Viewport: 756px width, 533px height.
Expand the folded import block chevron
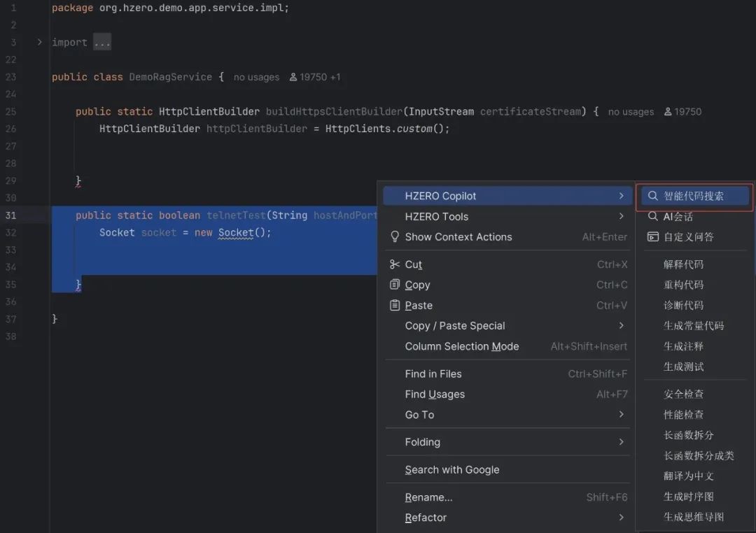click(40, 43)
